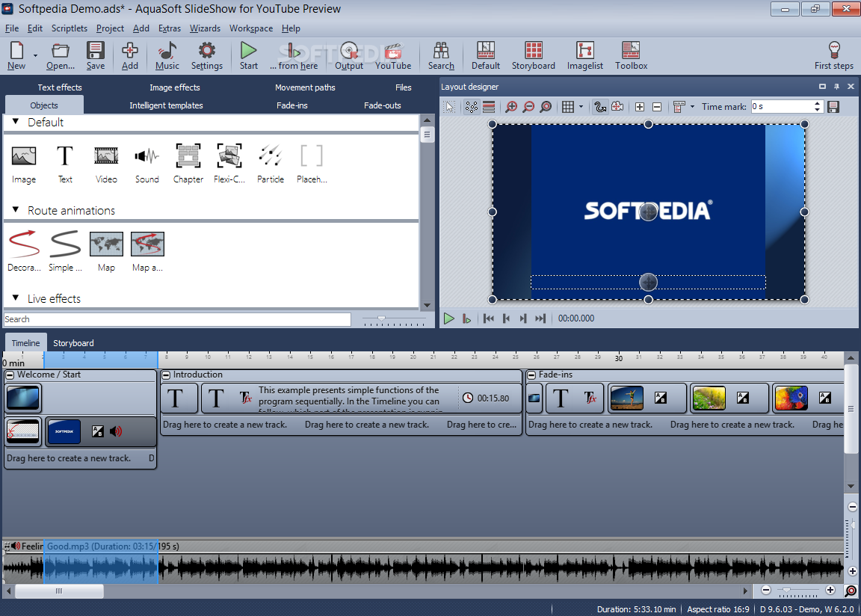Viewport: 861px width, 616px height.
Task: Click the Add toolbar icon
Action: point(129,55)
